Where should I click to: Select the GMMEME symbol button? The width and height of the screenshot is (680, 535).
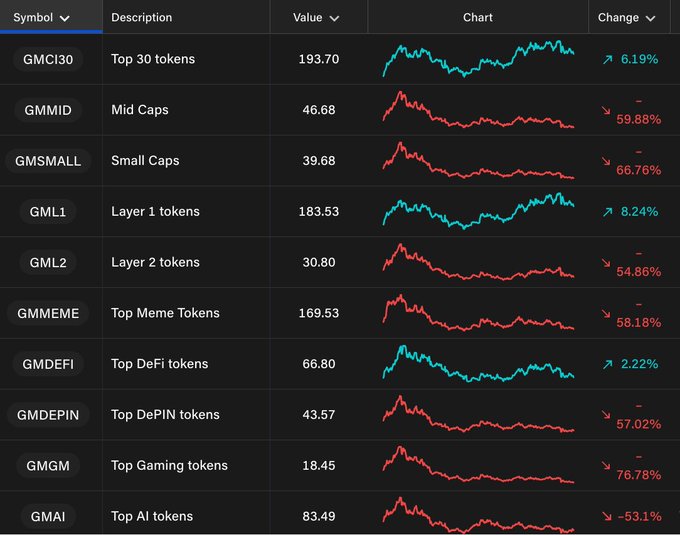tap(48, 314)
